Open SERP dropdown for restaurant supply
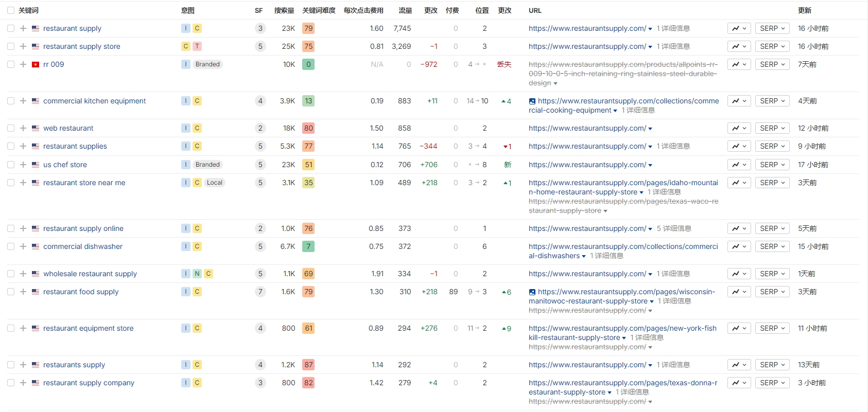Viewport: 868px width, 412px height. (x=772, y=28)
